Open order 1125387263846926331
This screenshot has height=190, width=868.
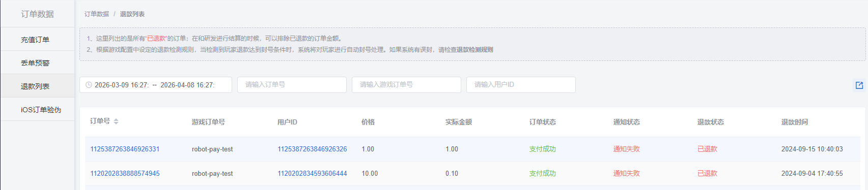pyautogui.click(x=125, y=149)
